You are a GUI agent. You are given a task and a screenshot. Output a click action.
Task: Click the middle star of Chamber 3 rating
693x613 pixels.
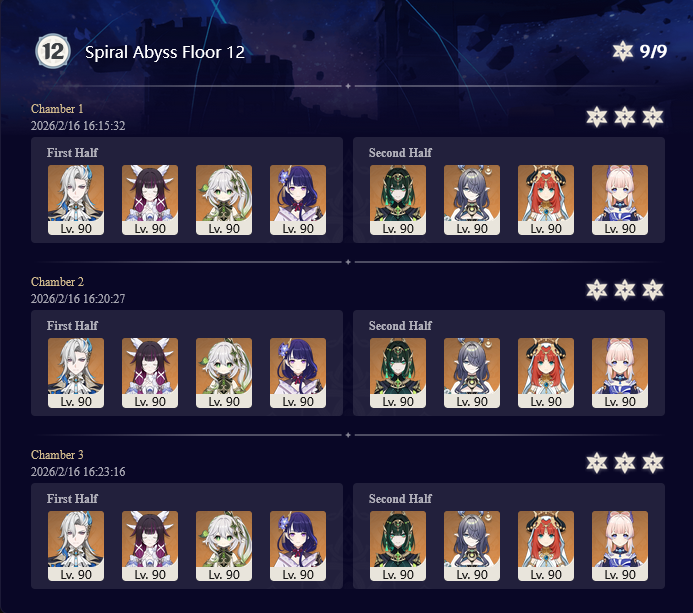625,463
